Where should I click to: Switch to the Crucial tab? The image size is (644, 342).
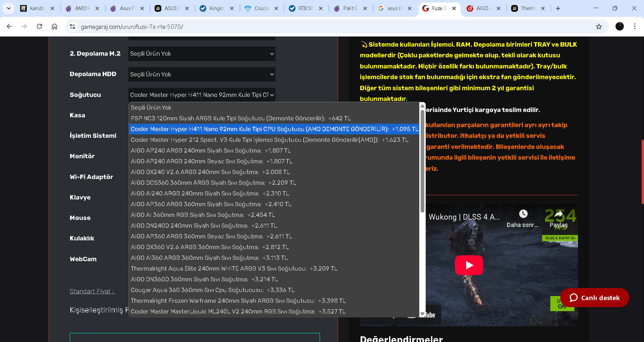(261, 8)
